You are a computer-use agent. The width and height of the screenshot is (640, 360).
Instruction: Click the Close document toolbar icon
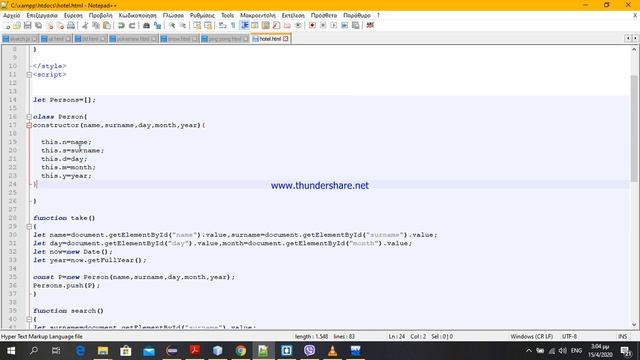point(49,25)
